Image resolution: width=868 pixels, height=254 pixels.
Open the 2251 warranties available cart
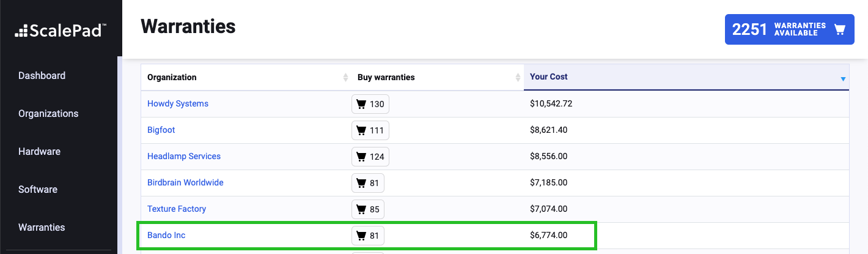click(x=789, y=29)
